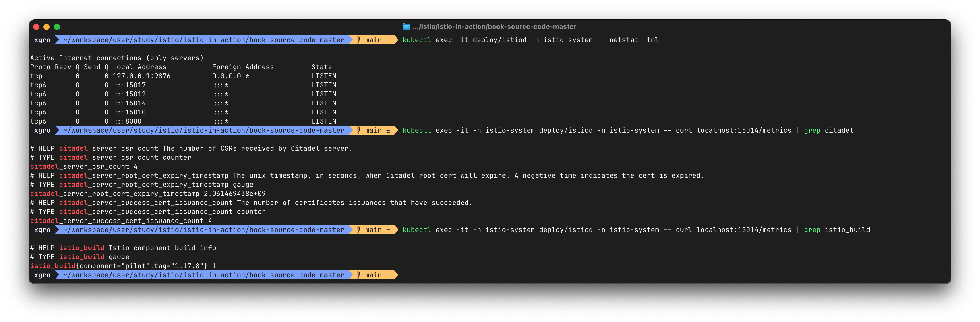The width and height of the screenshot is (980, 322).
Task: Click the git branch icon on the last empty prompt
Action: coord(359,275)
